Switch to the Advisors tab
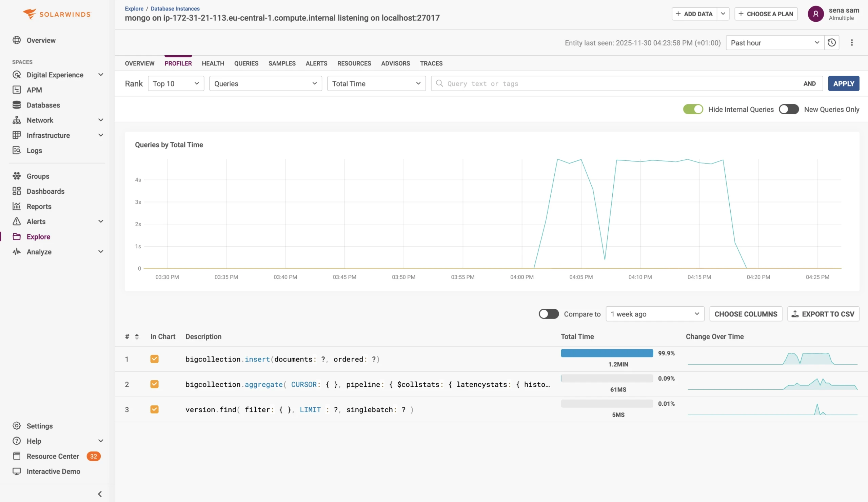Image resolution: width=868 pixels, height=502 pixels. click(x=395, y=63)
